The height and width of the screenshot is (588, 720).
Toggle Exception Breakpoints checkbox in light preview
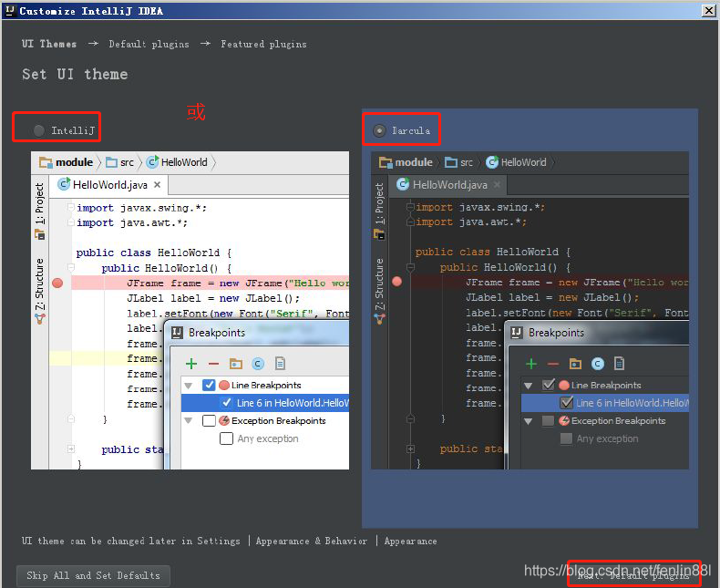point(209,421)
